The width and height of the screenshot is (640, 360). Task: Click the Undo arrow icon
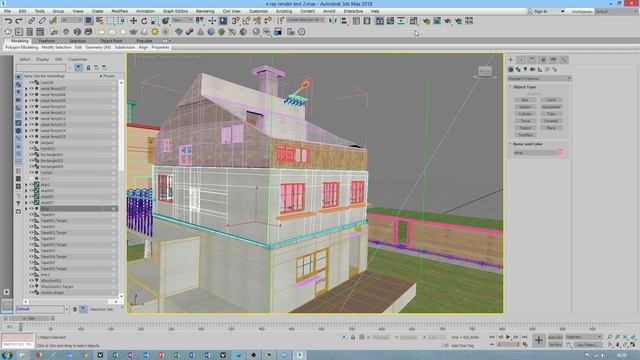tap(8, 21)
